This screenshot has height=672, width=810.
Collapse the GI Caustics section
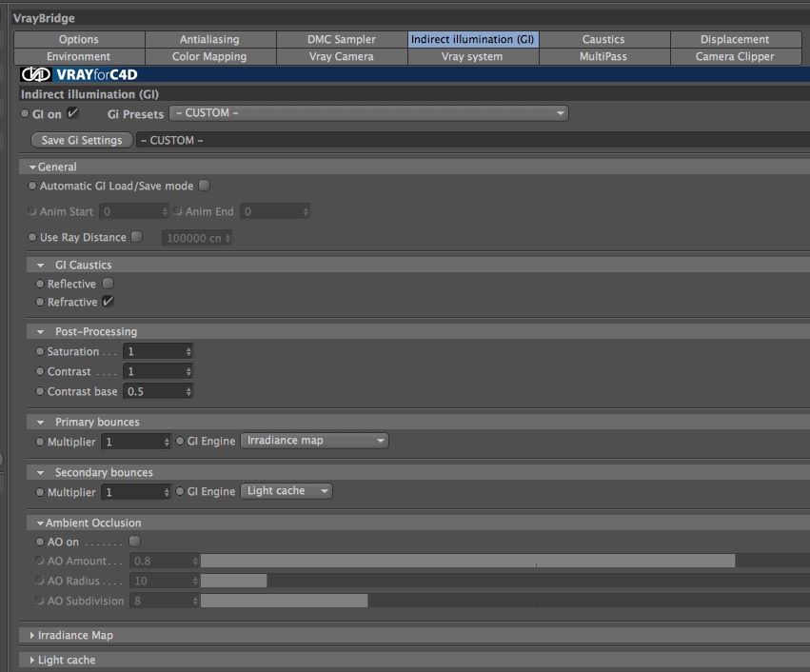[x=40, y=265]
